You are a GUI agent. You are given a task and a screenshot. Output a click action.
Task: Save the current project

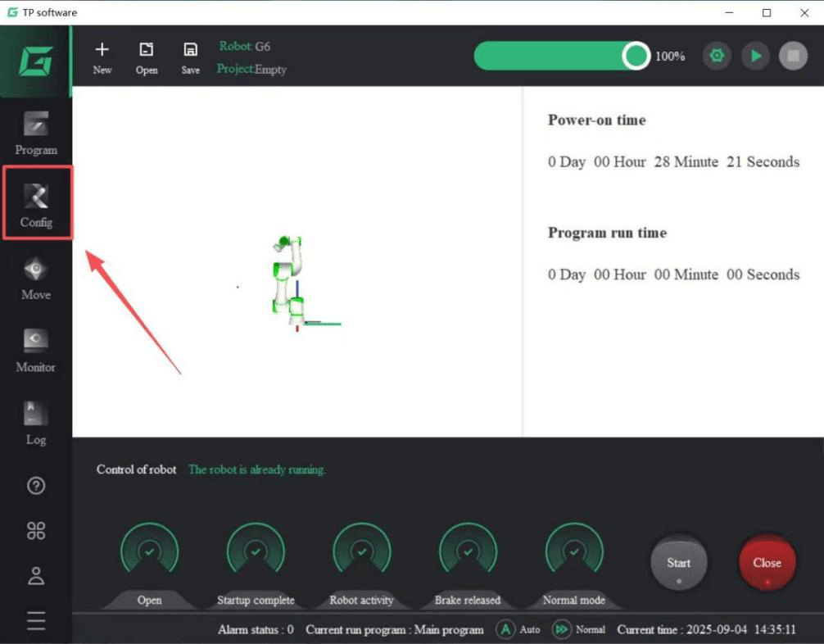[x=190, y=58]
